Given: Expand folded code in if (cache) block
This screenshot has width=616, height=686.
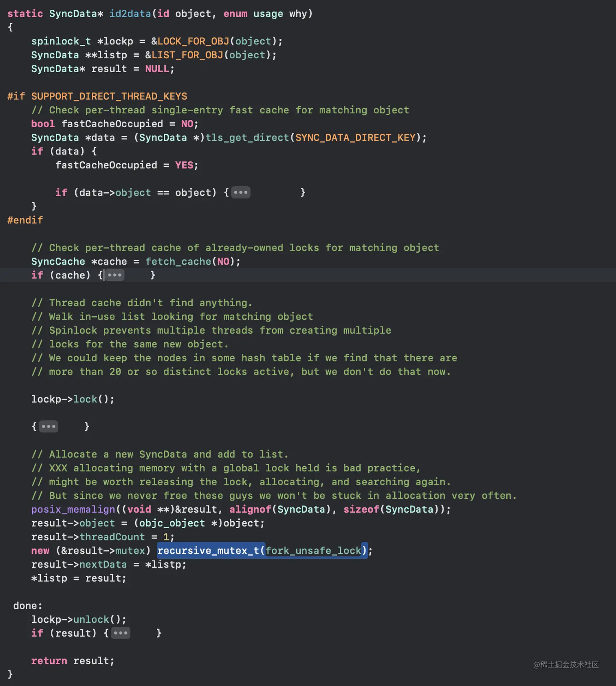Looking at the screenshot, I should [x=115, y=275].
